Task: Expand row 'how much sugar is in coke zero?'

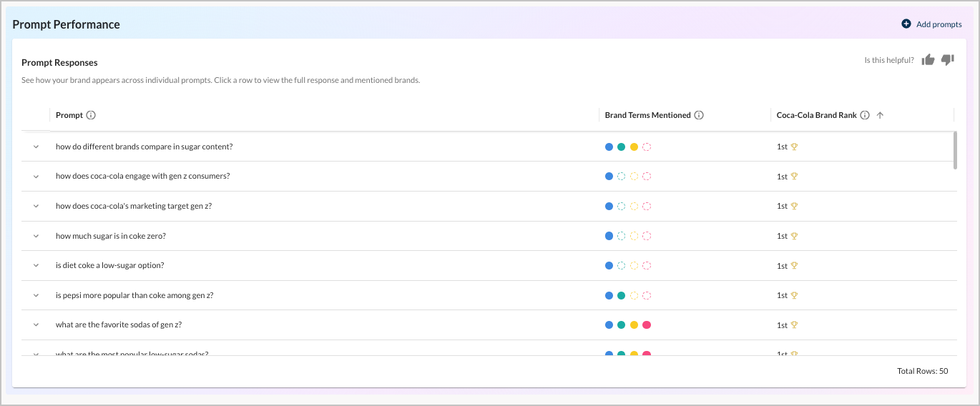Action: (x=36, y=236)
